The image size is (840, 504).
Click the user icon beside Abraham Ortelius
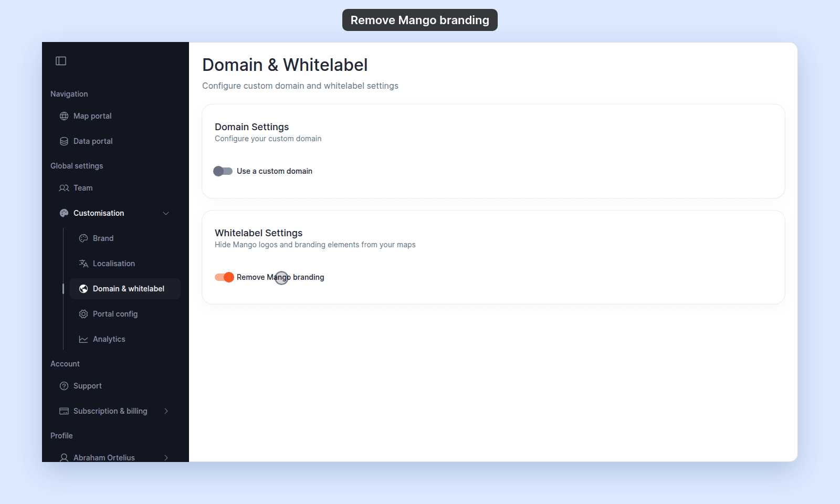64,458
